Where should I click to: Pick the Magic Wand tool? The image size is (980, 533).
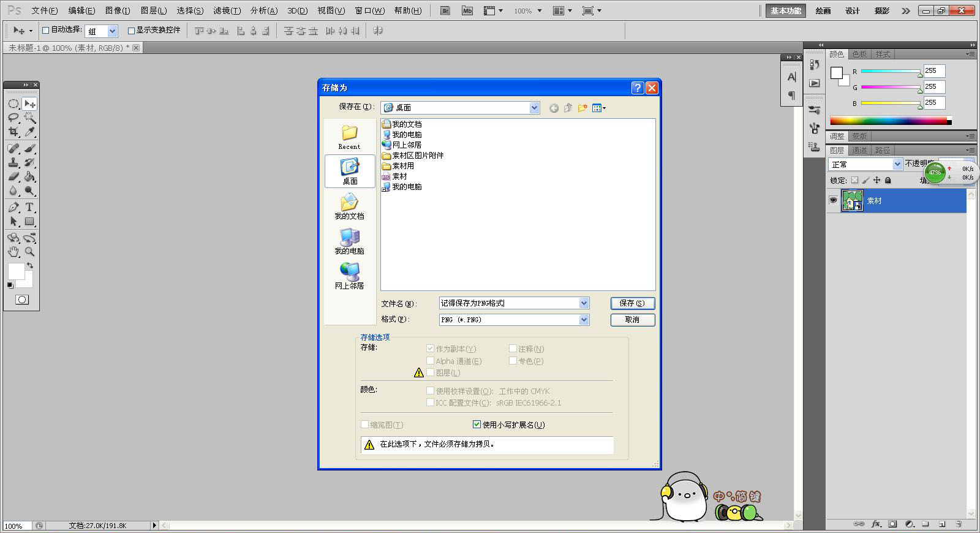(x=29, y=118)
